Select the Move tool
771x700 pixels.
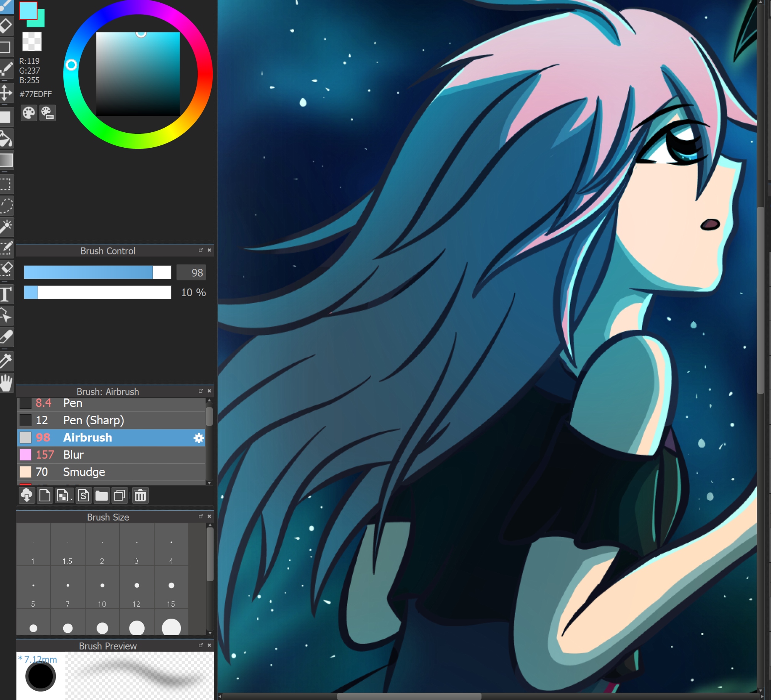pos(6,93)
